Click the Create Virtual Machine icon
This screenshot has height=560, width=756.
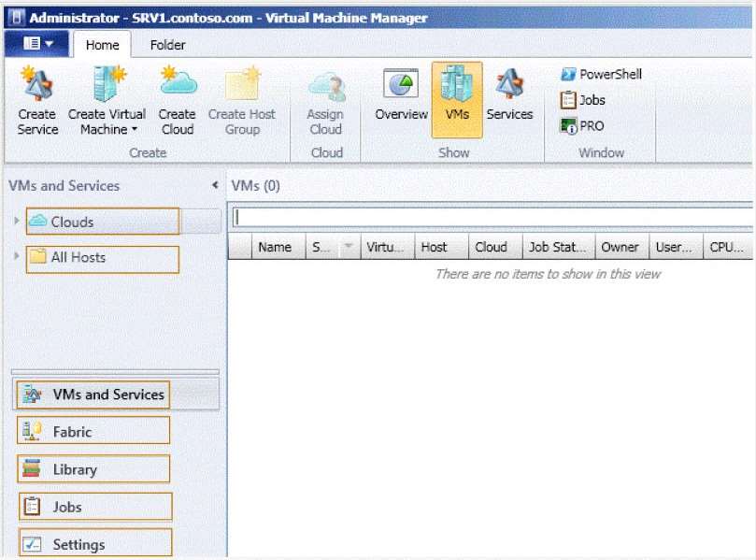pos(109,84)
